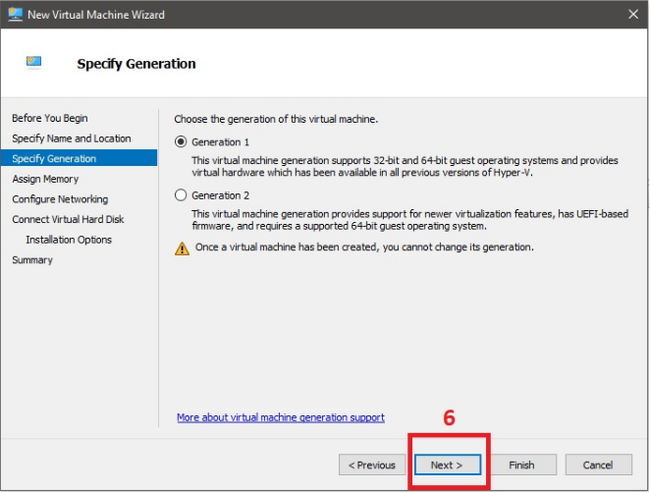650x493 pixels.
Task: Jump to Assign Memory step
Action: pyautogui.click(x=45, y=179)
